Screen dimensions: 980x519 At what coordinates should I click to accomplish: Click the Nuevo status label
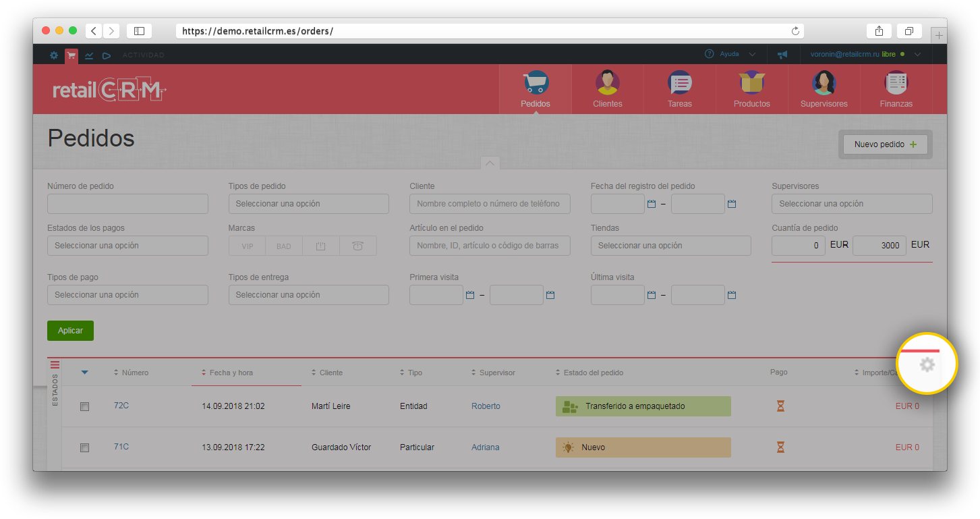click(x=643, y=447)
